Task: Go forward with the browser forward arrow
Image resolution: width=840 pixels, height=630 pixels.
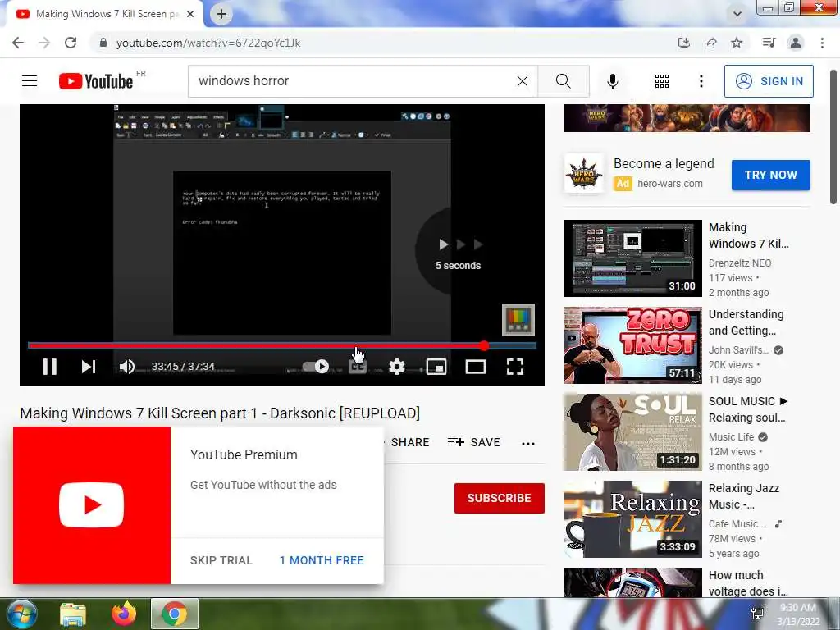Action: [x=44, y=43]
